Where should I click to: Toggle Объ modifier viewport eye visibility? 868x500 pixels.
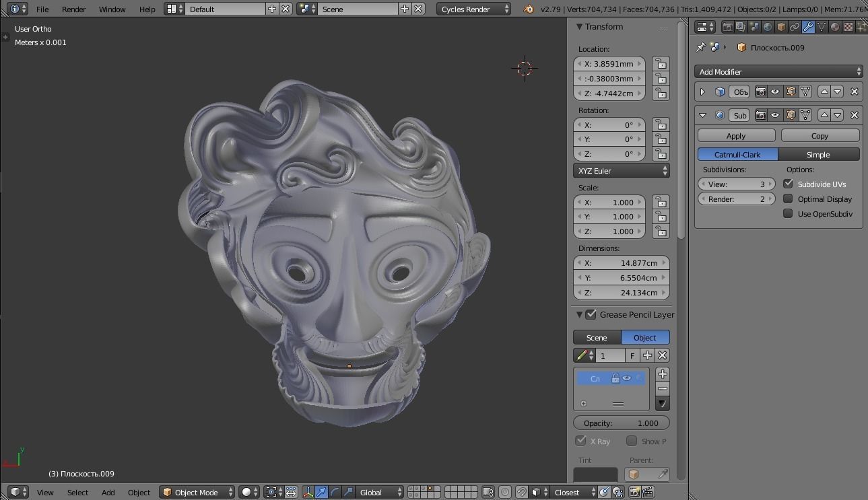[775, 92]
